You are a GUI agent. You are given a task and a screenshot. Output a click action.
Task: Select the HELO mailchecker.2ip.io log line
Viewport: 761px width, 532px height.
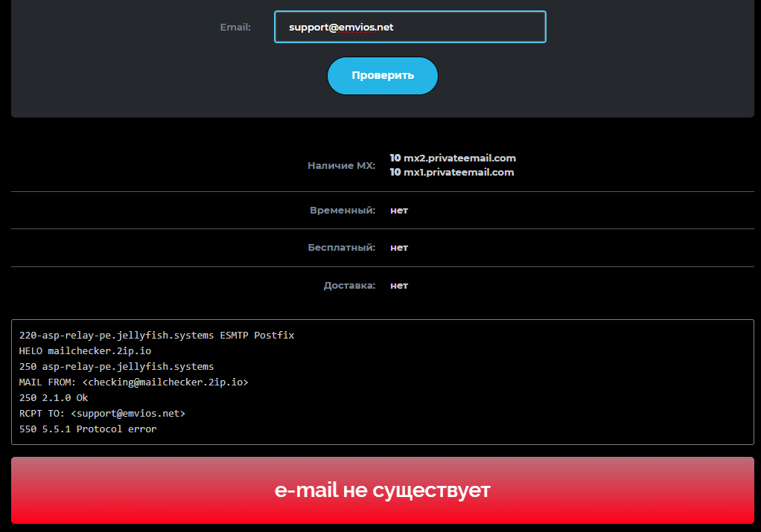[x=84, y=350]
